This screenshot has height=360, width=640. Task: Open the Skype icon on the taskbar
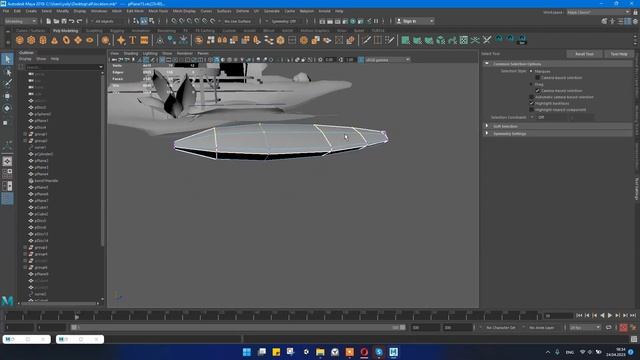[x=379, y=352]
